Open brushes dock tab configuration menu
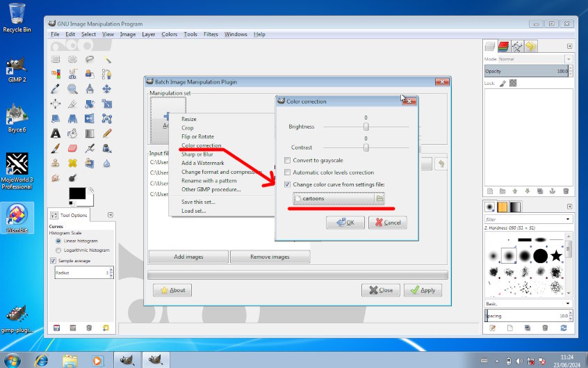Screen dimensions: 588x368 point(570,207)
